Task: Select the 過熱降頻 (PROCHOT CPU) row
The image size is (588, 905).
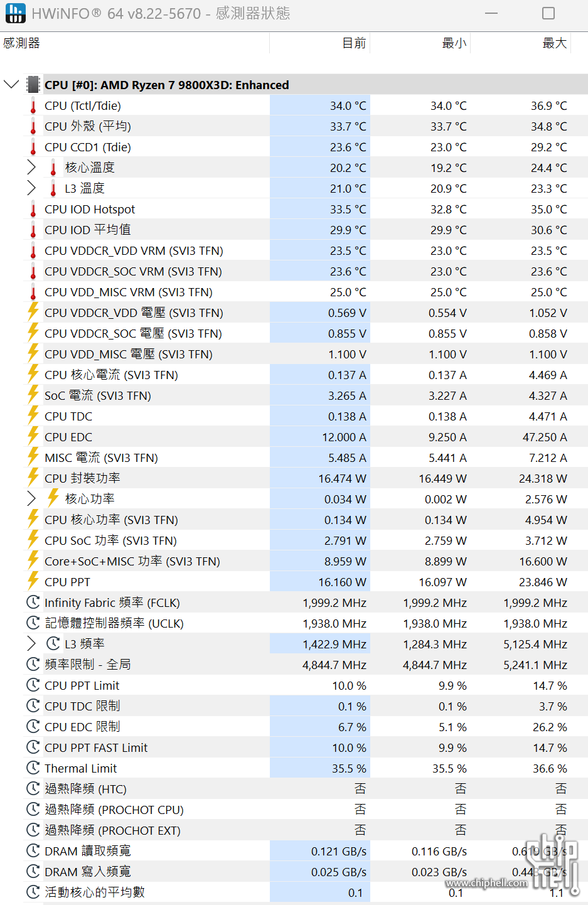Action: 306,810
